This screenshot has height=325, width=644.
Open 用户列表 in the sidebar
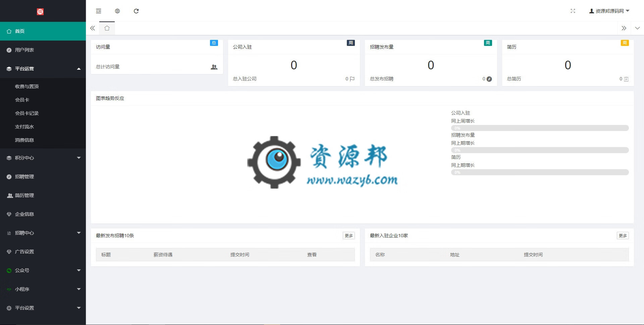[x=24, y=50]
